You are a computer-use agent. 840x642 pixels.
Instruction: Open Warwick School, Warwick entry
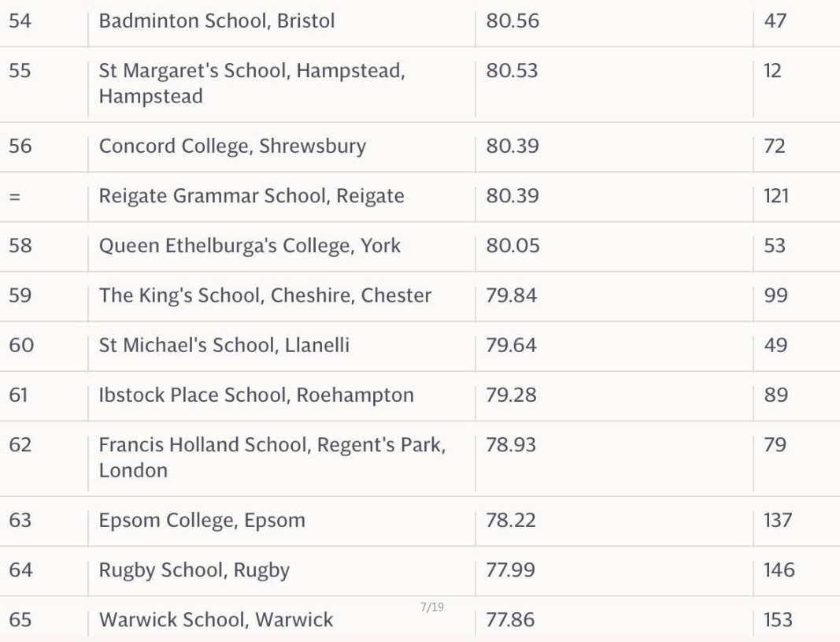(x=216, y=619)
